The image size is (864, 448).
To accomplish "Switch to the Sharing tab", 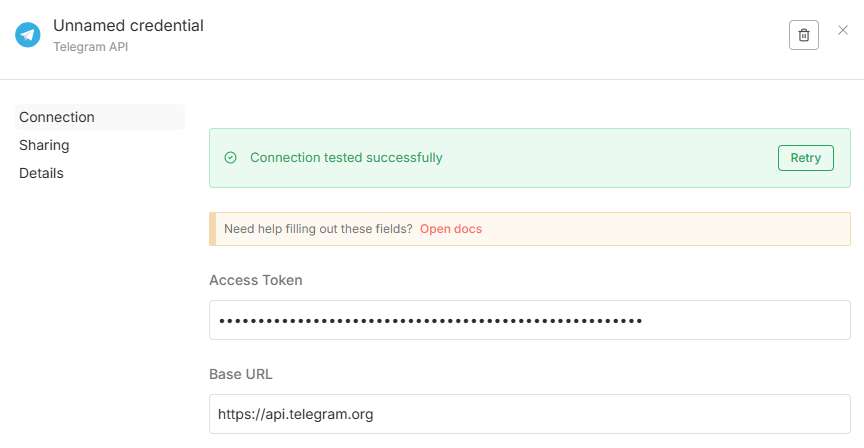I will (x=44, y=145).
